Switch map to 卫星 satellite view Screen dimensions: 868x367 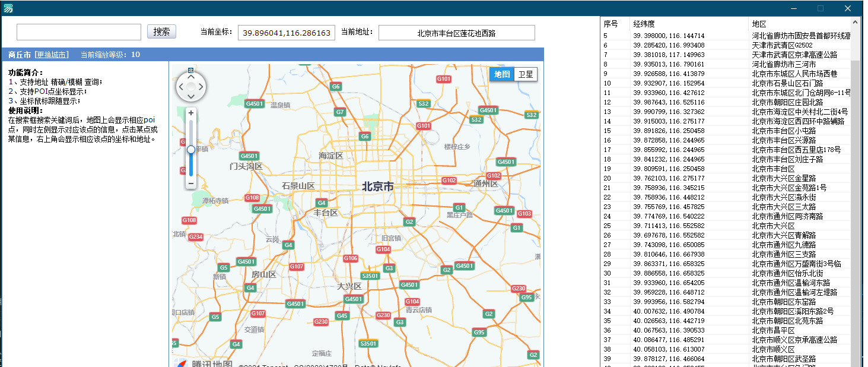(x=525, y=74)
